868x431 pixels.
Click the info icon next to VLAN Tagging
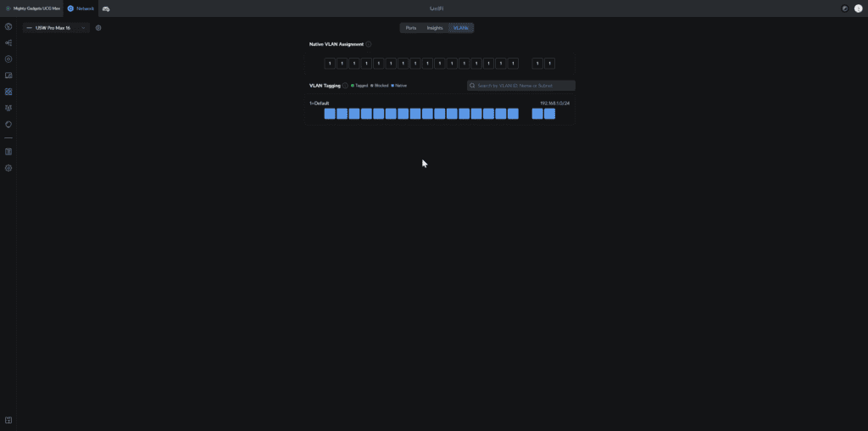[x=345, y=86]
